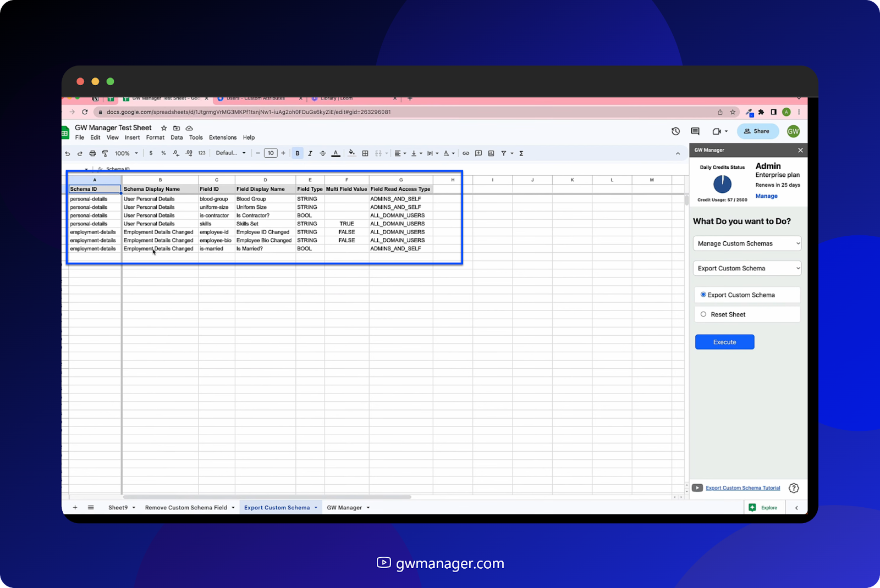
Task: Open version history clock icon
Action: [676, 131]
